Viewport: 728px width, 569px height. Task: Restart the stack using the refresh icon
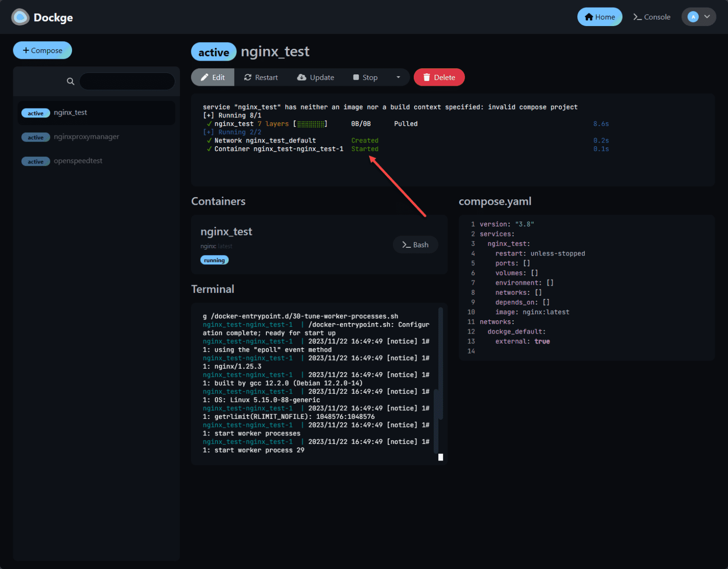click(247, 77)
